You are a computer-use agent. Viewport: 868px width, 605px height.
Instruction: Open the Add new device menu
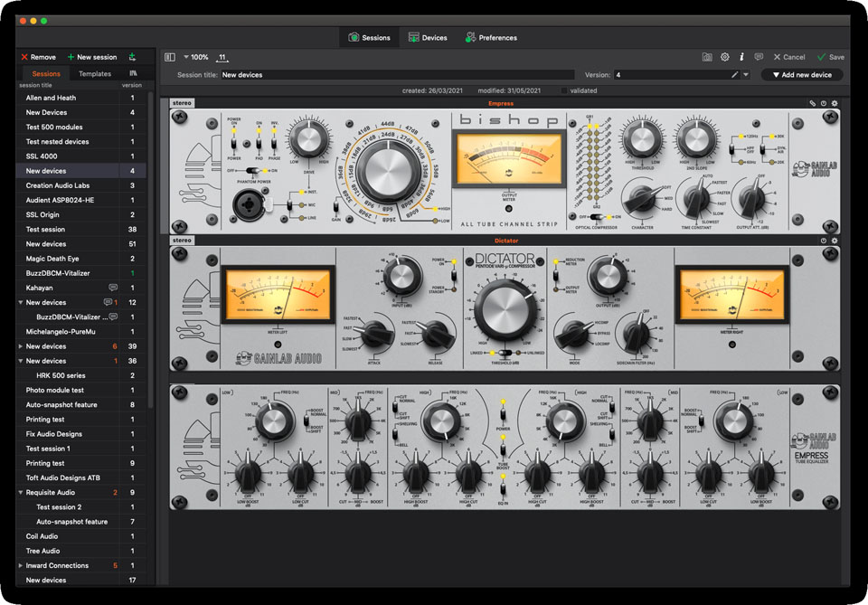click(x=802, y=75)
